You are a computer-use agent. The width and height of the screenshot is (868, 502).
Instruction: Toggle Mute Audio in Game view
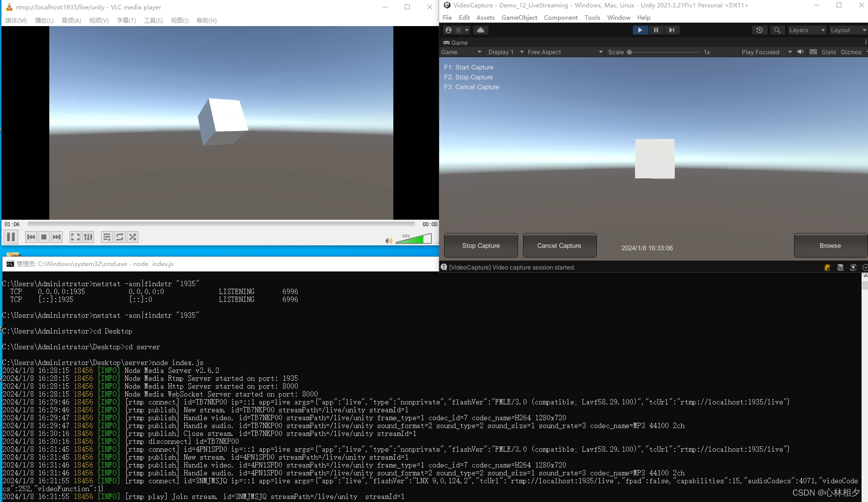[800, 52]
